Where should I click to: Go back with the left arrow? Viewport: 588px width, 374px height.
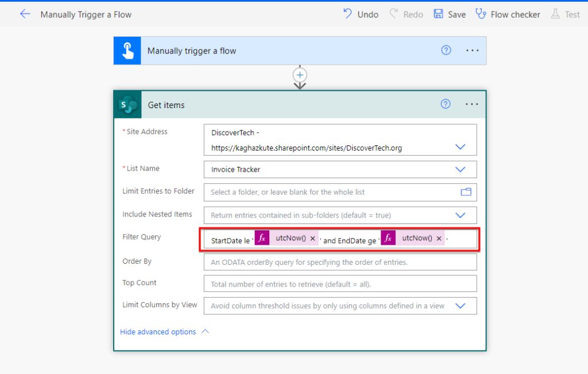[25, 14]
